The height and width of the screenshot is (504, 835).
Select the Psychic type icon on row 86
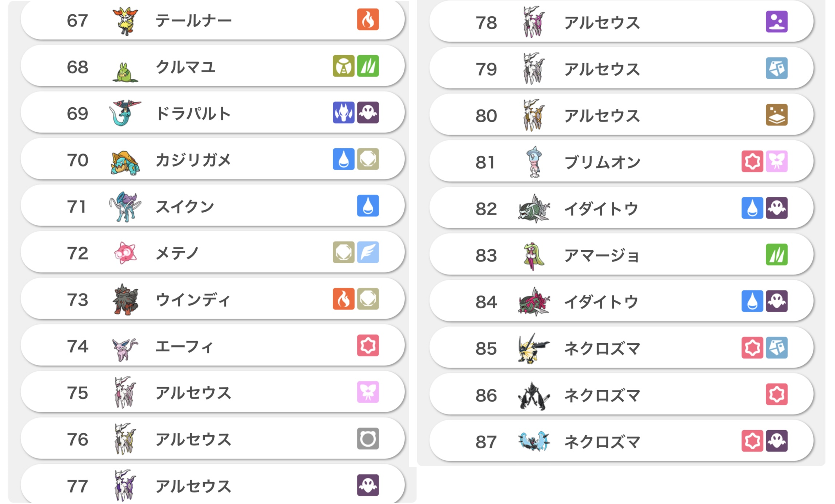point(776,394)
